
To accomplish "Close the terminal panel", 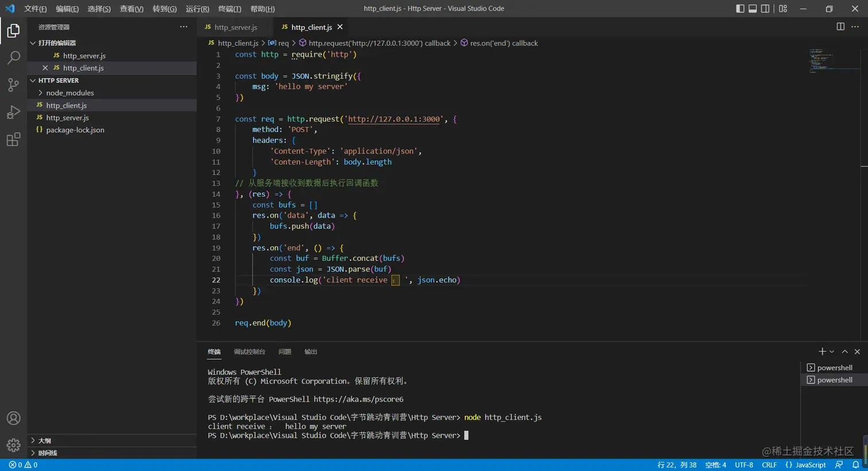I will pos(857,352).
